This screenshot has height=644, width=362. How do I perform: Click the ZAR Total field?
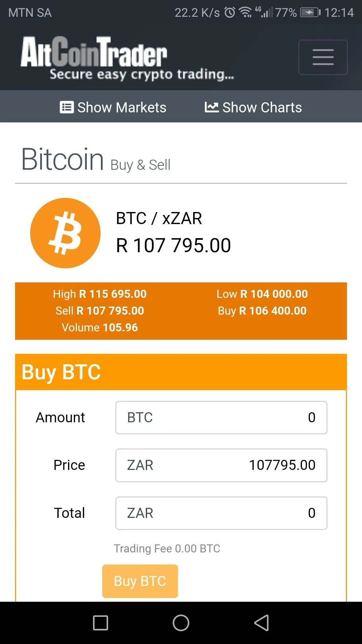[221, 513]
